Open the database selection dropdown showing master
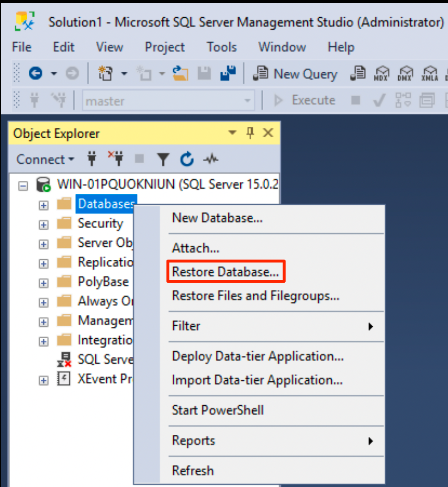 pos(247,100)
